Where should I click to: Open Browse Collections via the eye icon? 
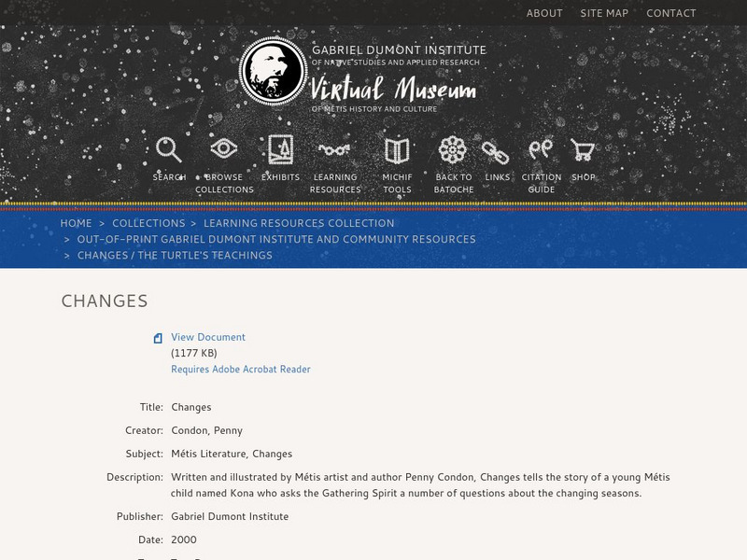point(222,150)
